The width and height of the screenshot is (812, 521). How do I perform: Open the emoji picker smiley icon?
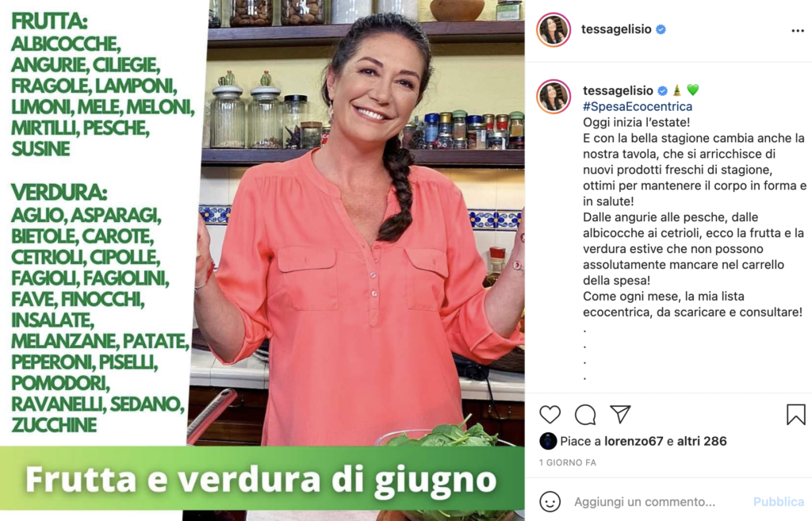[x=550, y=501]
